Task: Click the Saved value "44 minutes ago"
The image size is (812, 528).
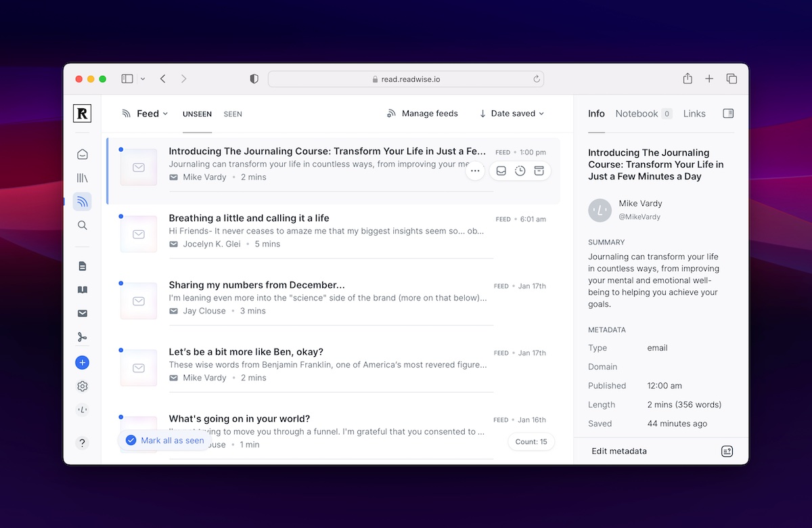Action: [677, 424]
